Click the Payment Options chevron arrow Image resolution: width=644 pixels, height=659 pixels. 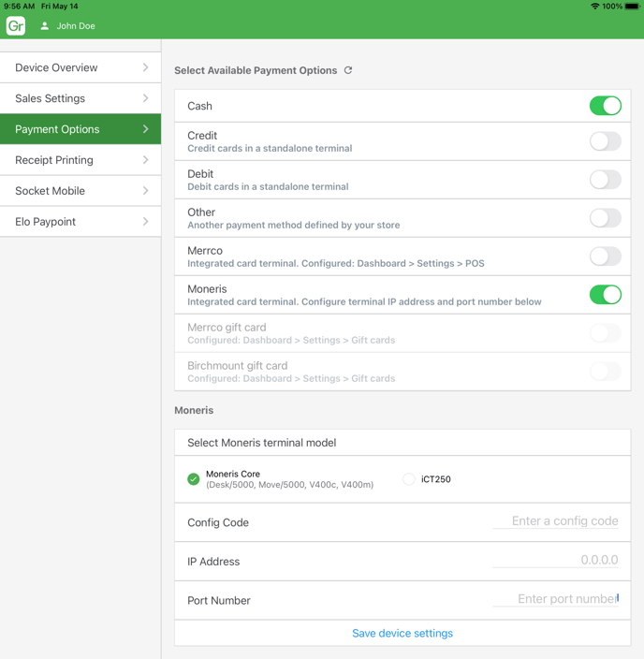(145, 128)
